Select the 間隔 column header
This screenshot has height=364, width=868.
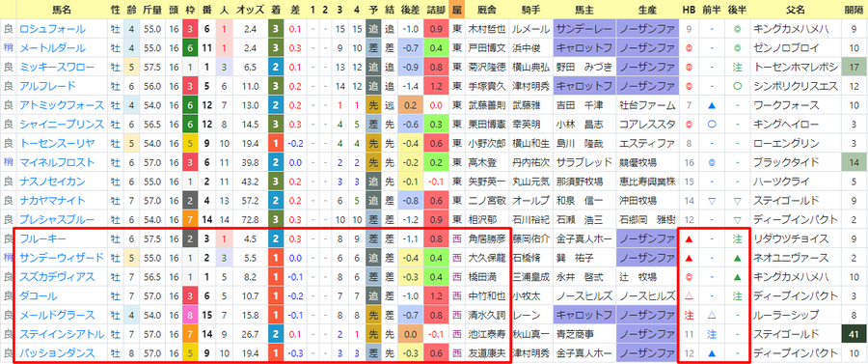[854, 10]
